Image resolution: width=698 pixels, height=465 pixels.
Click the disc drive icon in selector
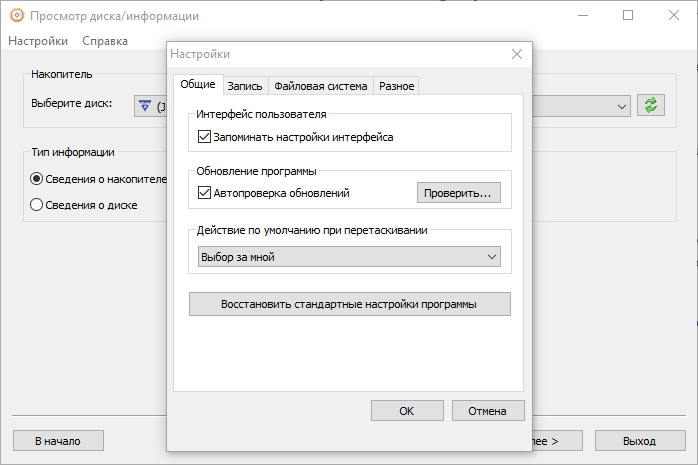[x=145, y=105]
